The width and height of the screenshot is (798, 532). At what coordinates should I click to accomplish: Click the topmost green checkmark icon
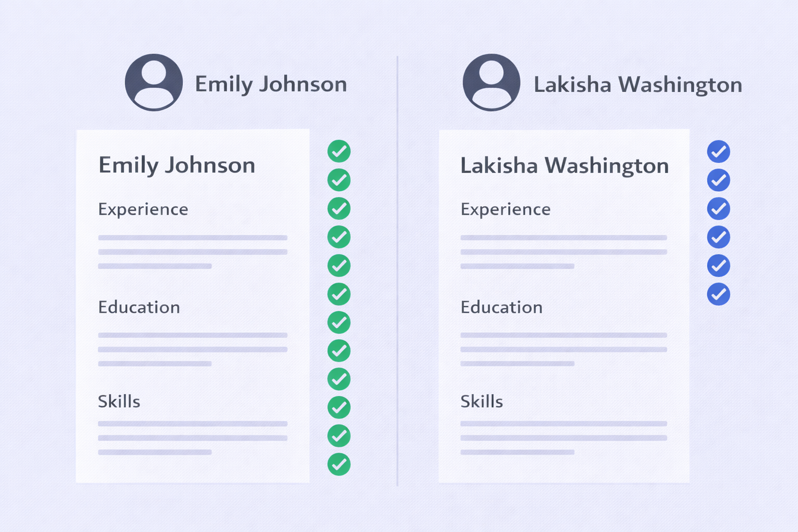pyautogui.click(x=339, y=152)
